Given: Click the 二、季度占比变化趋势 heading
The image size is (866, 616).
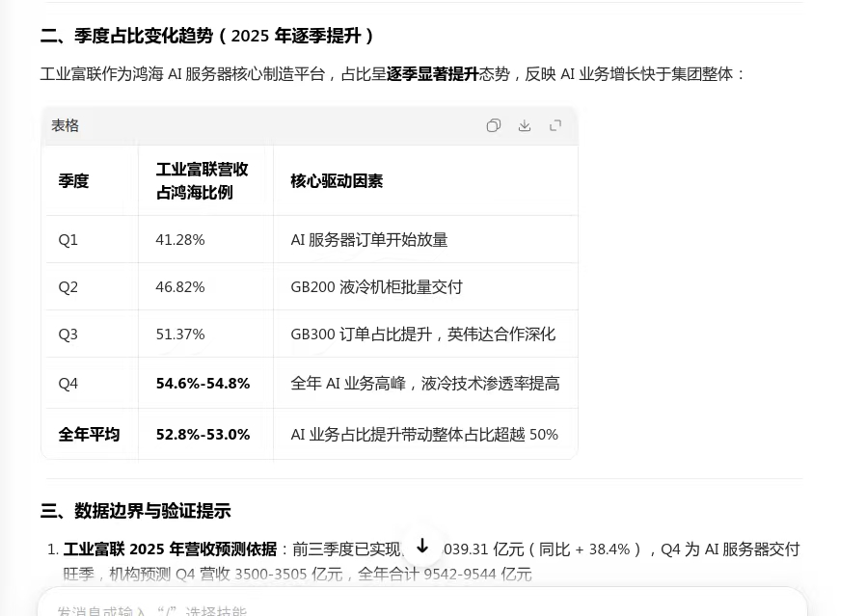Looking at the screenshot, I should point(206,36).
